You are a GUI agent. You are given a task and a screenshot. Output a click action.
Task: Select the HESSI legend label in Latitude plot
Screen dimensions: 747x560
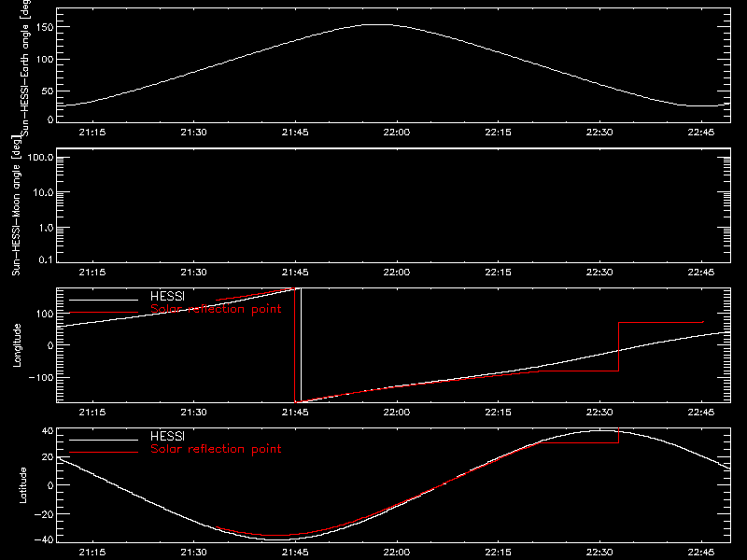point(167,436)
